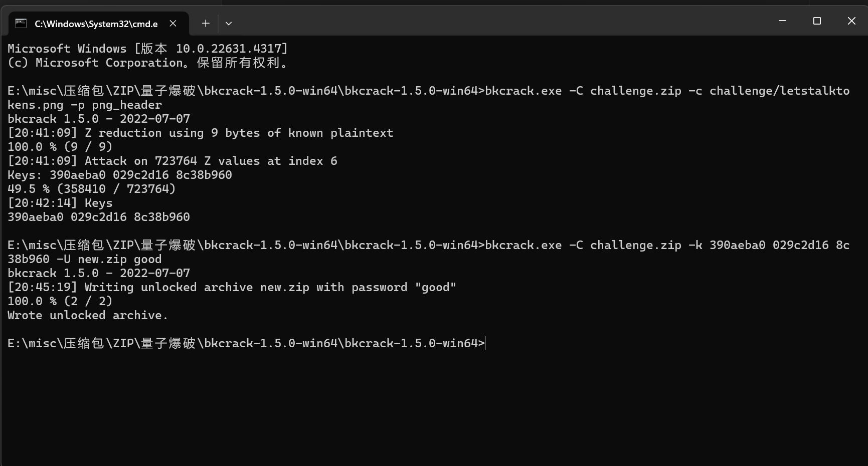Expand the new tab profile dropdown chevron

[229, 23]
